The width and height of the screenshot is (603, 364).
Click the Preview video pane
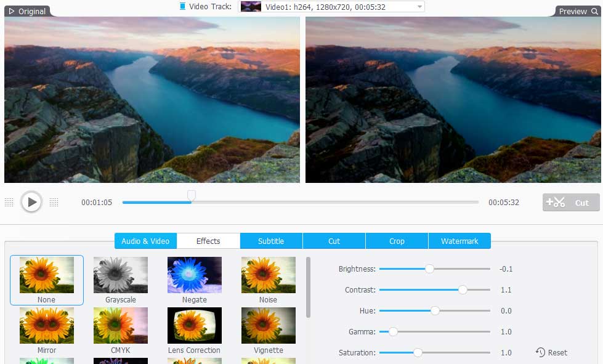[x=453, y=100]
